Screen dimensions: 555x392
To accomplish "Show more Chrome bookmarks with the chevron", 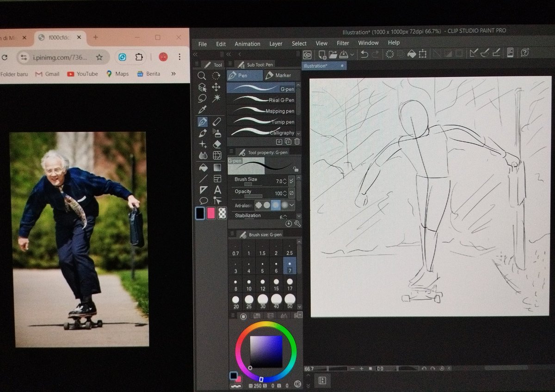I will tap(173, 73).
